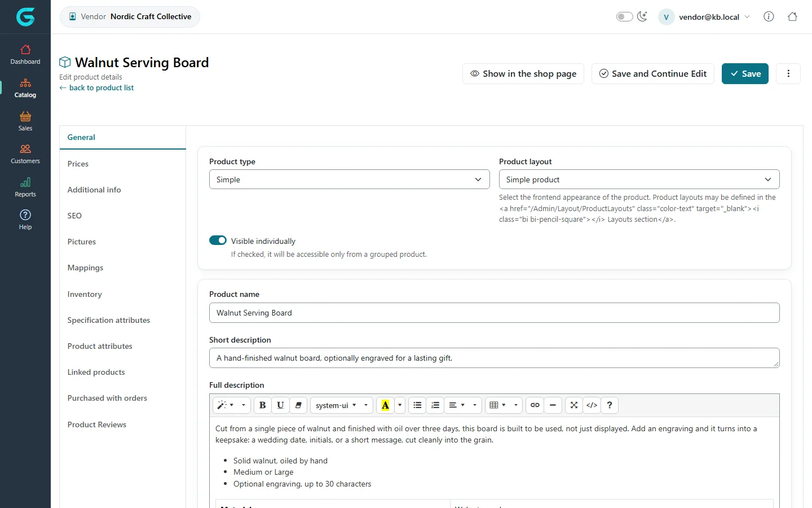Insert an unordered bullet list
The height and width of the screenshot is (508, 812).
pyautogui.click(x=417, y=405)
